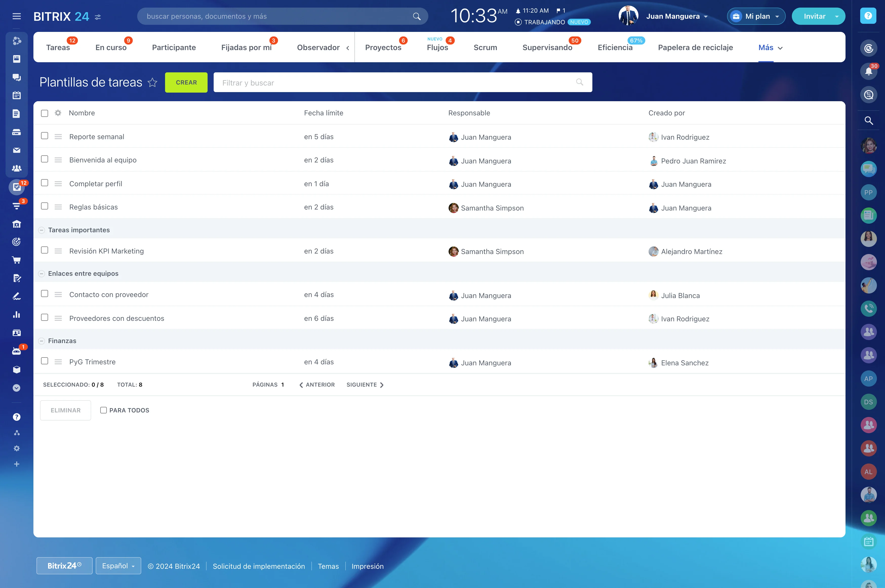Check the Reporte semanal row checkbox
Image resolution: width=885 pixels, height=588 pixels.
click(45, 136)
